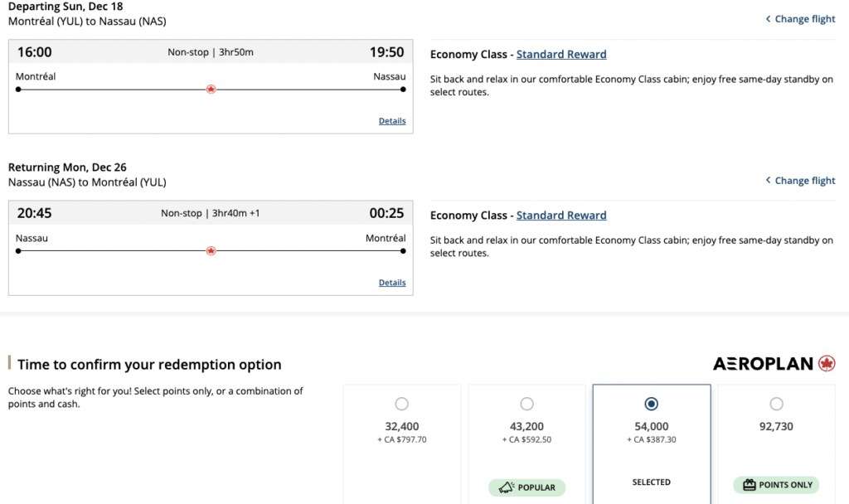The height and width of the screenshot is (504, 849).
Task: Click the Popular badge
Action: point(527,487)
